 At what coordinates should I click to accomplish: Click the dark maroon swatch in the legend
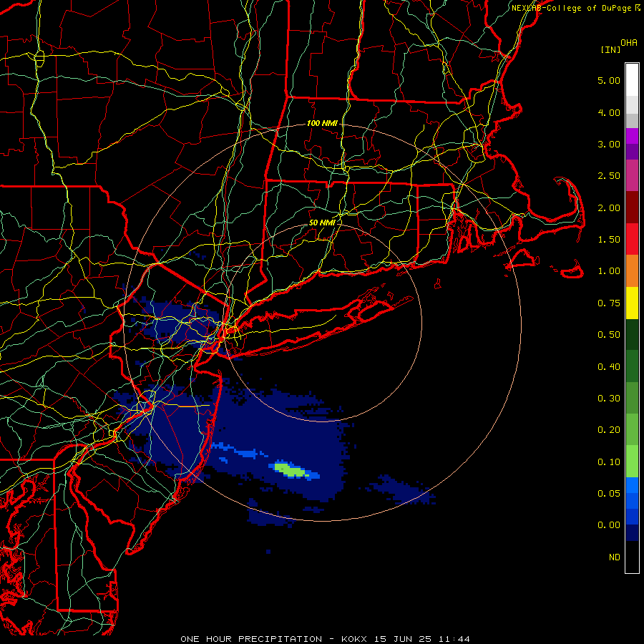(632, 208)
